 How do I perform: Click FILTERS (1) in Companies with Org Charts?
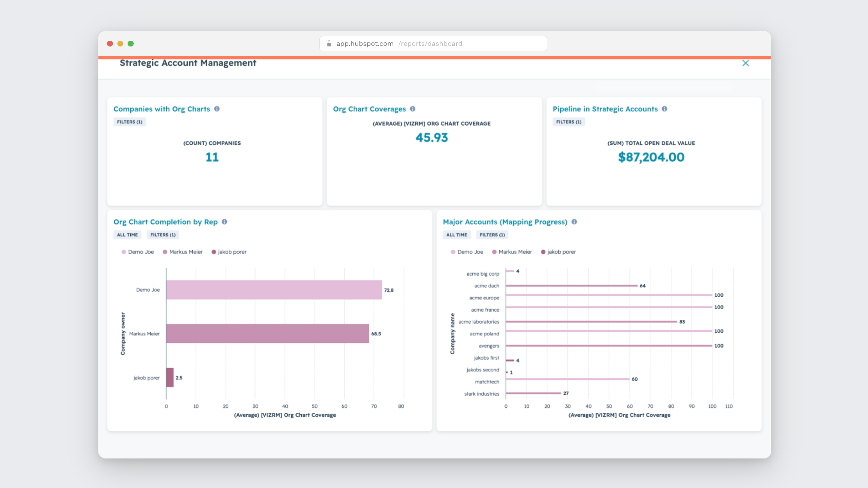tap(130, 122)
